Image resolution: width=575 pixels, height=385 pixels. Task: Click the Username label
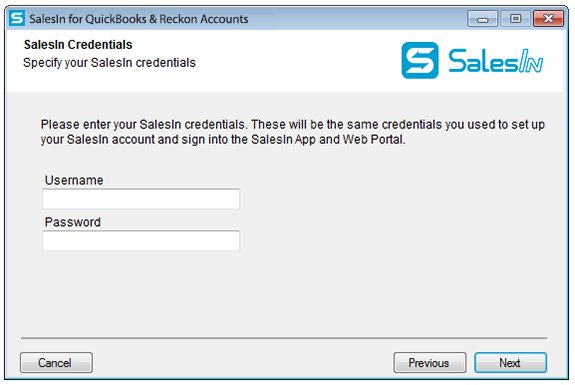[x=74, y=180]
